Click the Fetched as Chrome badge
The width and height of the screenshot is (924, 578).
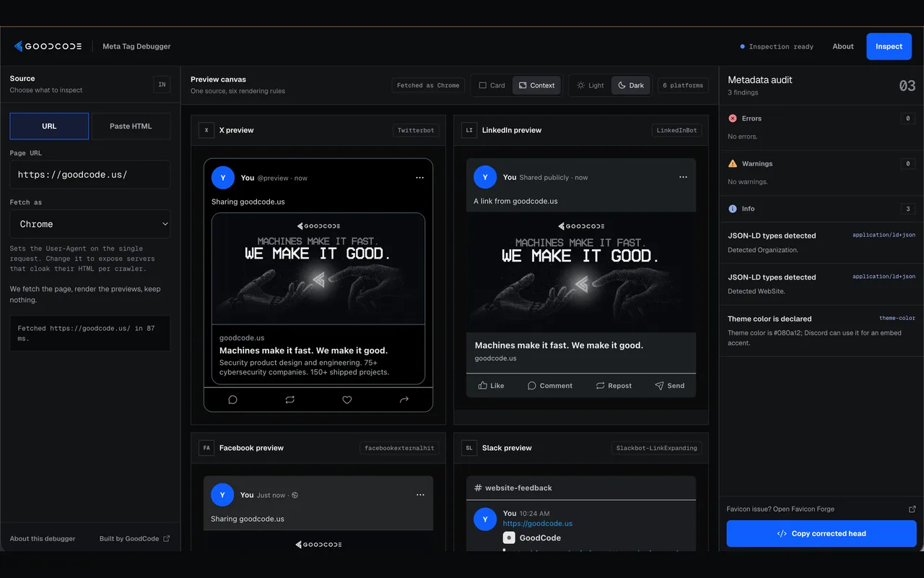click(x=428, y=85)
